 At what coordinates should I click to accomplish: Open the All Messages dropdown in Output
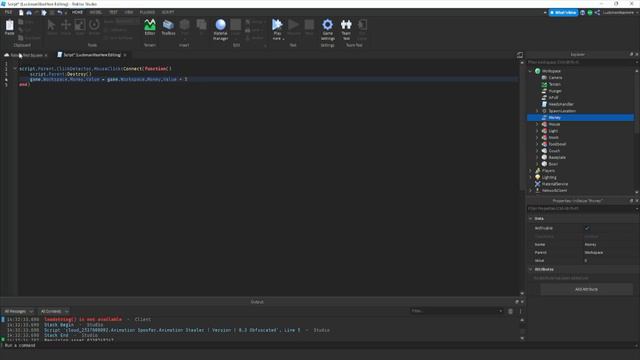19,311
